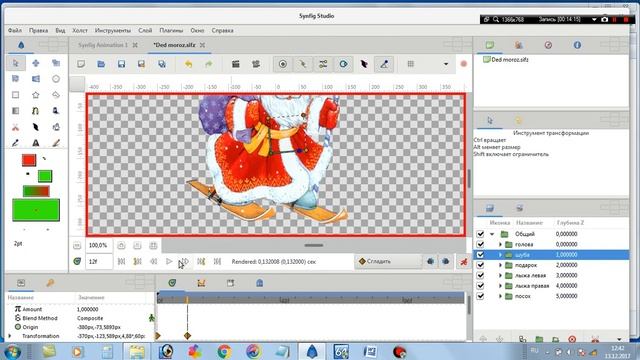640x360 pixels.
Task: Click the zoom field showing 100,0%
Action: click(99, 245)
